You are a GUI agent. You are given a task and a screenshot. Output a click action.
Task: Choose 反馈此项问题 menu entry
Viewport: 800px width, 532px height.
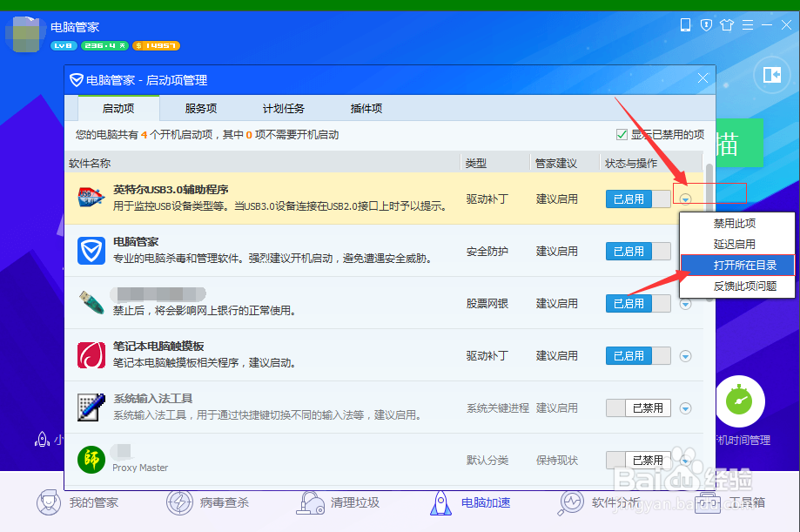(x=737, y=286)
